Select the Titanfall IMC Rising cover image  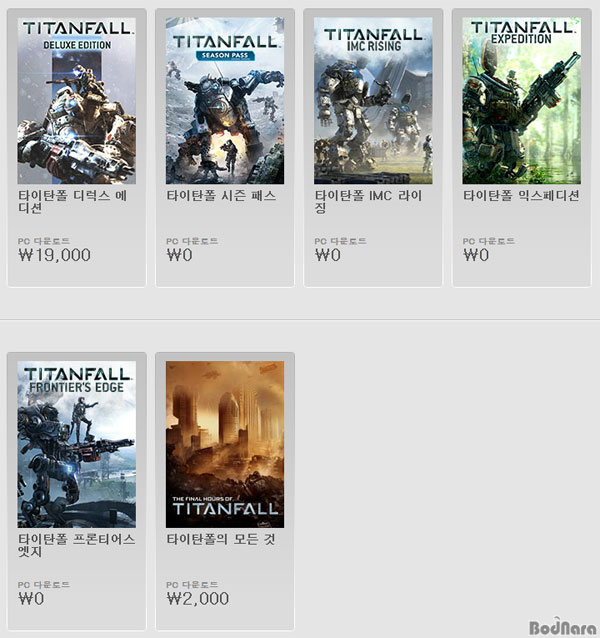pos(373,101)
